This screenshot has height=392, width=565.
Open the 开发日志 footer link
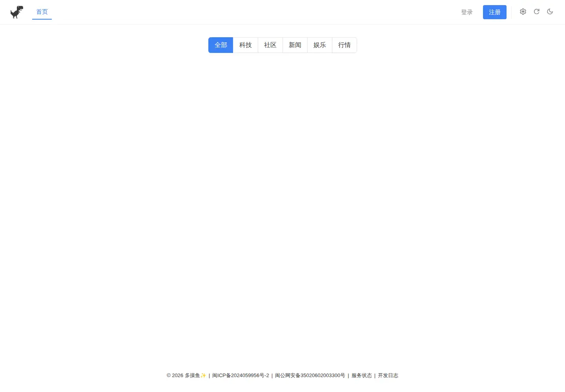(388, 376)
